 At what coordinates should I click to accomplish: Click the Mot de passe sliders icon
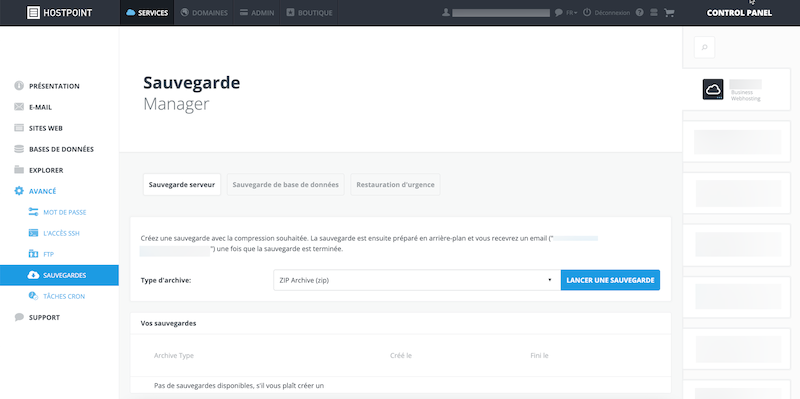coord(33,212)
